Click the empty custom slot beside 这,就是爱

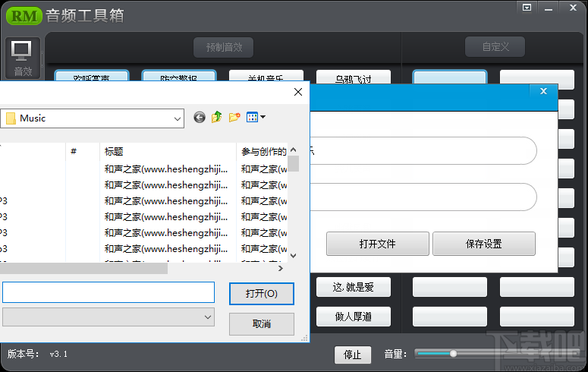450,287
